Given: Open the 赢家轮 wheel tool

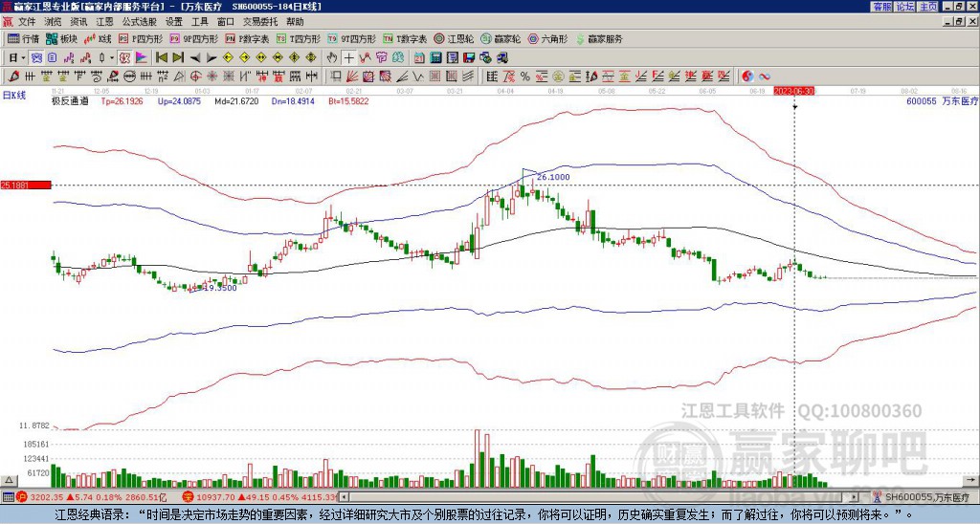Looking at the screenshot, I should [x=501, y=38].
